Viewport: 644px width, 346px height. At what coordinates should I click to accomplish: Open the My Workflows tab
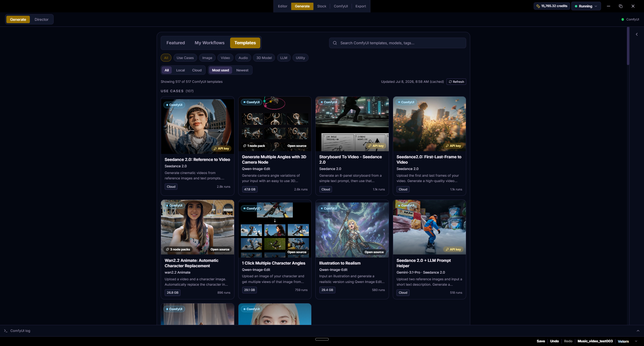click(210, 43)
